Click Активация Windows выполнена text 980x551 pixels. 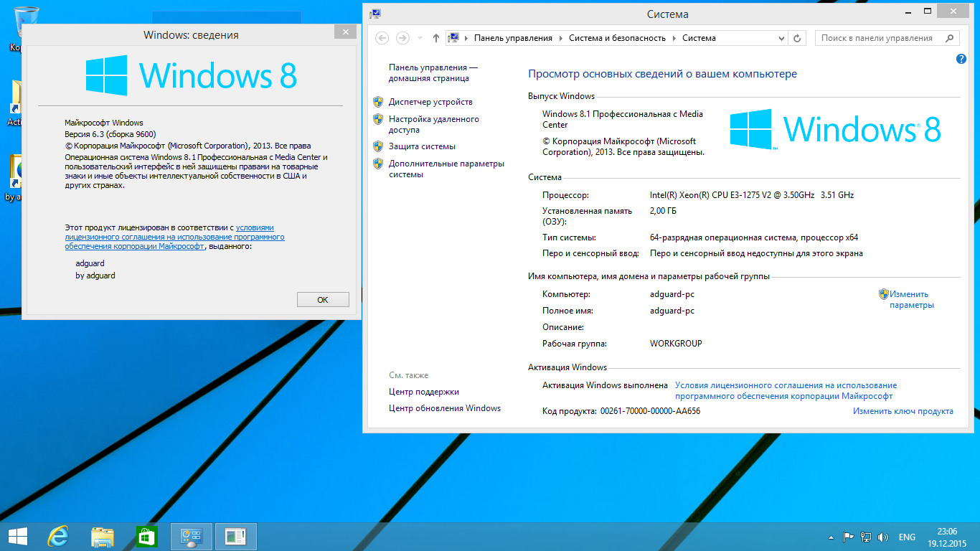tap(606, 385)
